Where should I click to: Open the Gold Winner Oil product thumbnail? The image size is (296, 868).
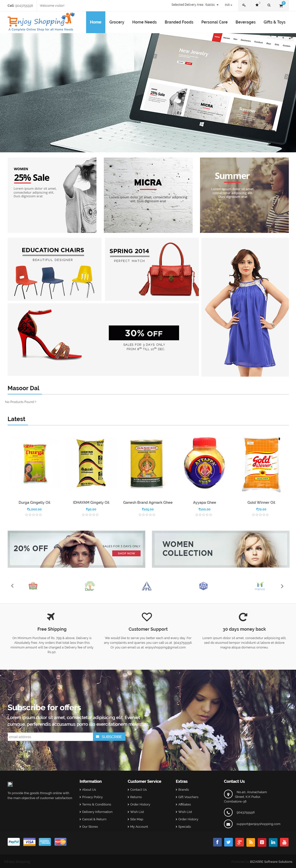point(261,465)
